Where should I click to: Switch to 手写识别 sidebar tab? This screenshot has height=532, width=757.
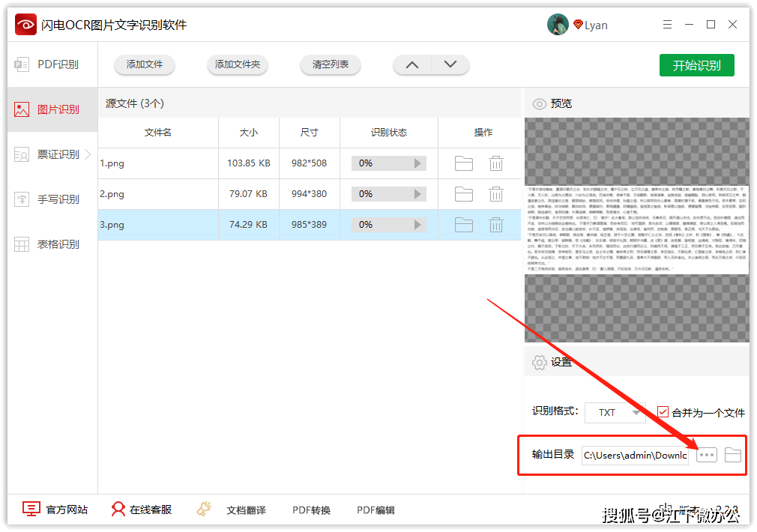coord(52,199)
